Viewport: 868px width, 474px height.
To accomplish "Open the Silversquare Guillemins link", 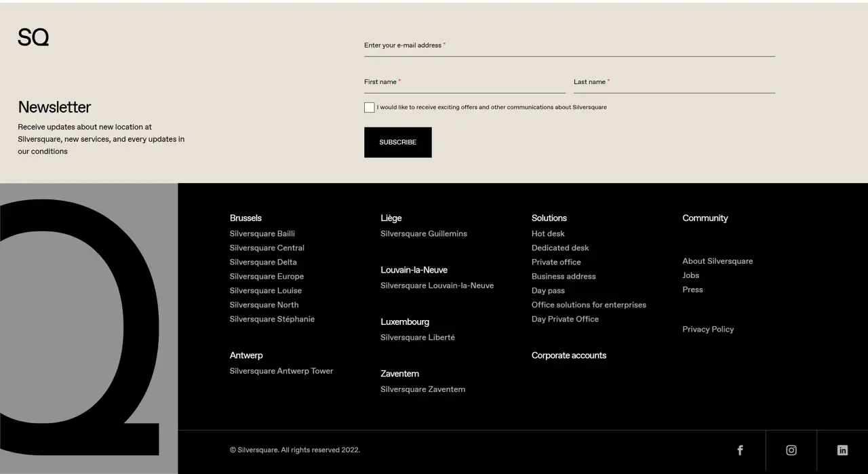I will click(x=423, y=233).
